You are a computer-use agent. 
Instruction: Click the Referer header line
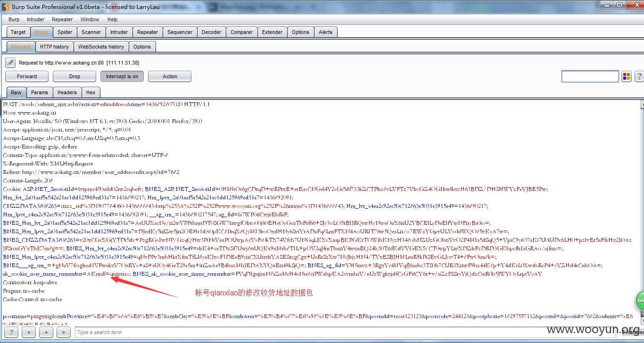click(x=91, y=172)
